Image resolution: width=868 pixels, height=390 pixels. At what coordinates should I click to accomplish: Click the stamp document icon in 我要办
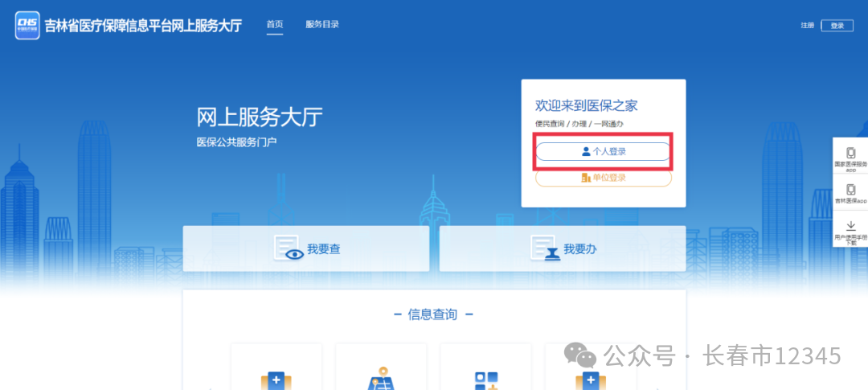click(544, 248)
